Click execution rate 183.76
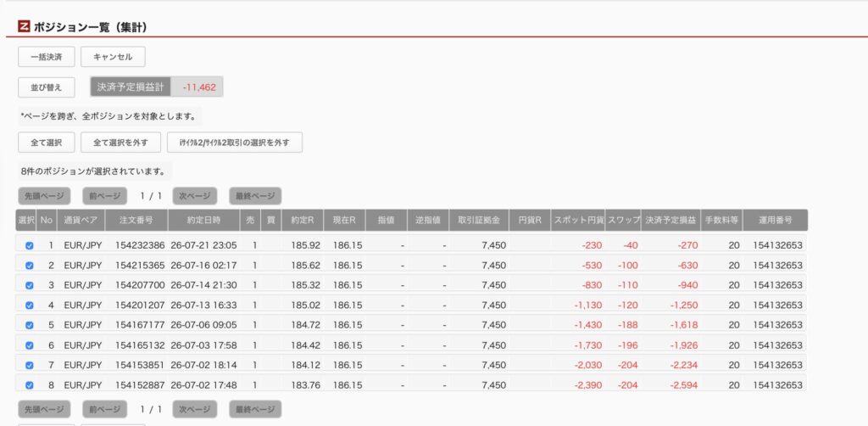868x426 pixels. click(x=305, y=385)
